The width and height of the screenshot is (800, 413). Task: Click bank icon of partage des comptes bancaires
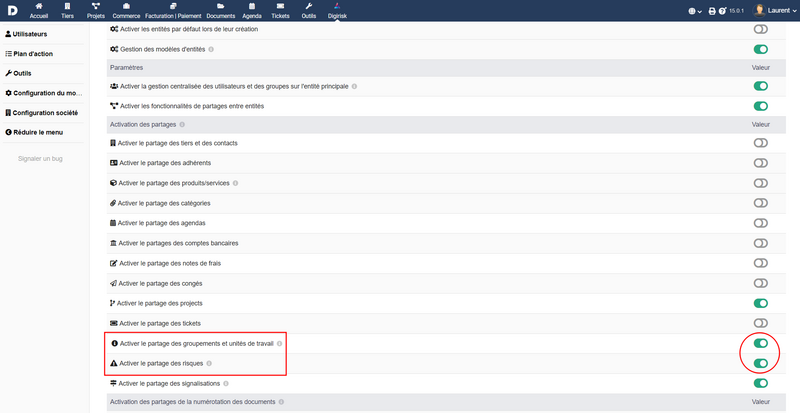[113, 243]
